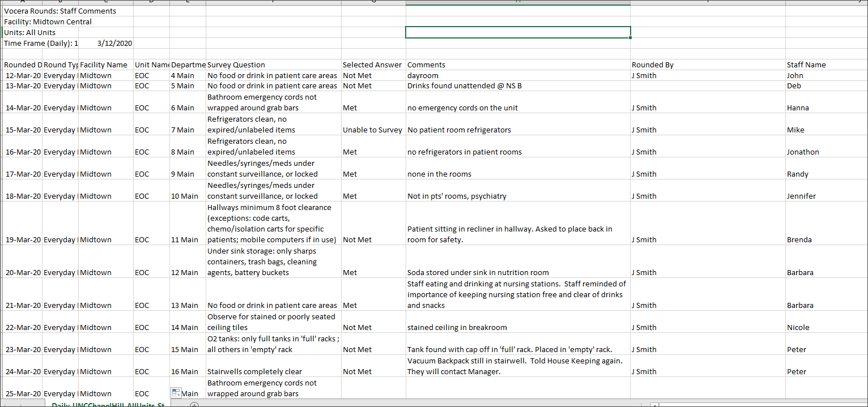The image size is (868, 407).
Task: Click horizontal scrollbar left arrow
Action: (654, 404)
